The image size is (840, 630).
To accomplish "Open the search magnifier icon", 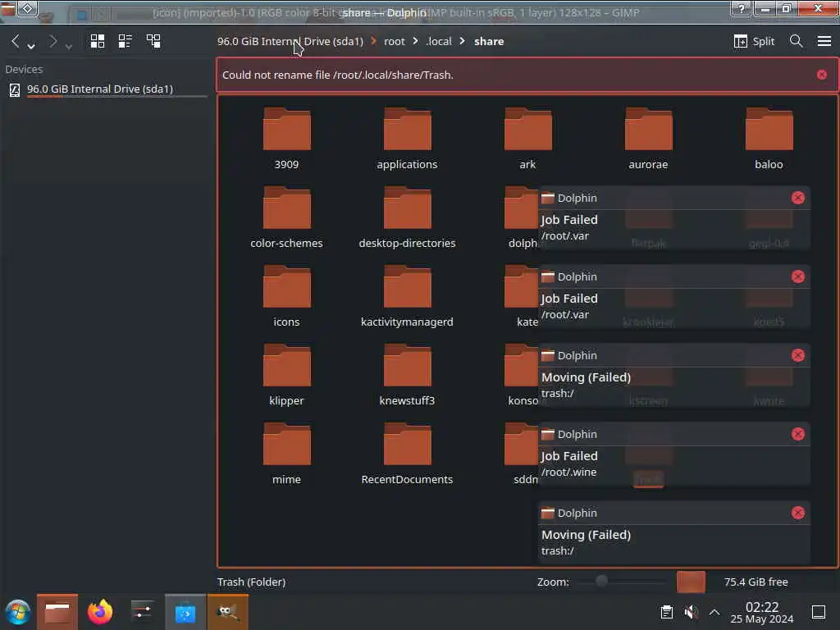I will 796,41.
